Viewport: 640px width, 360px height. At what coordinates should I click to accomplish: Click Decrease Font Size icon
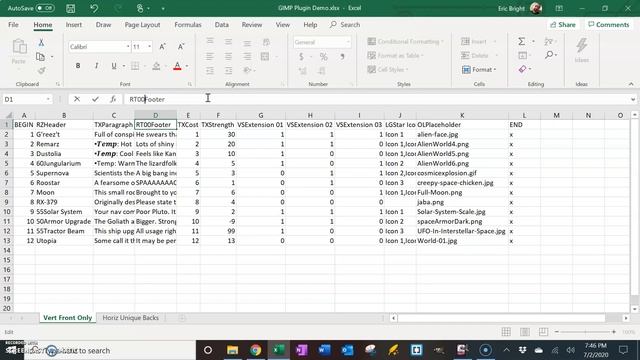pyautogui.click(x=181, y=47)
